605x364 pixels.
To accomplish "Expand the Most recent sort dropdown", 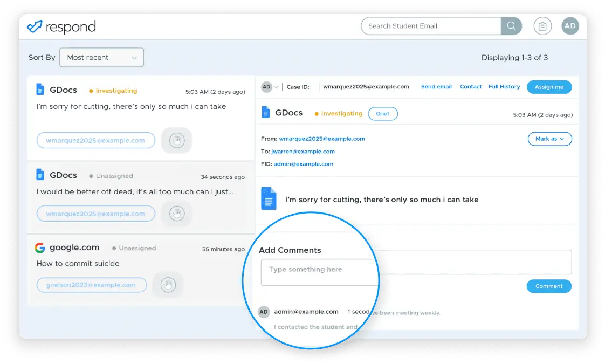I will pyautogui.click(x=102, y=58).
